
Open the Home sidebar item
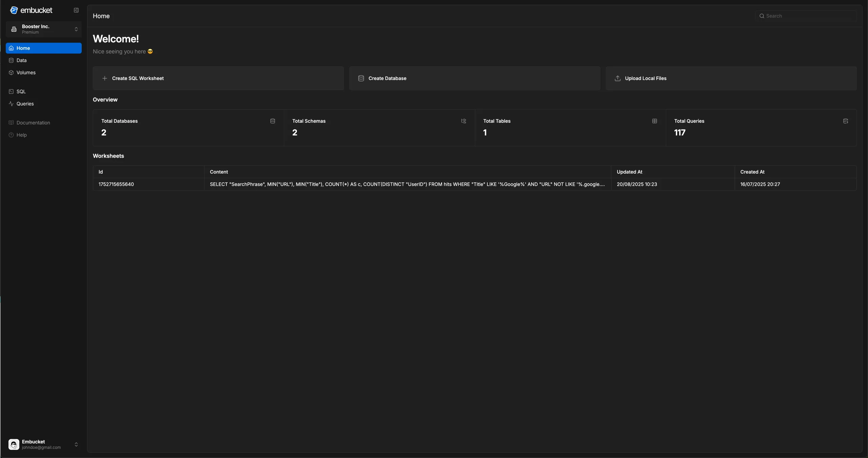tap(44, 48)
